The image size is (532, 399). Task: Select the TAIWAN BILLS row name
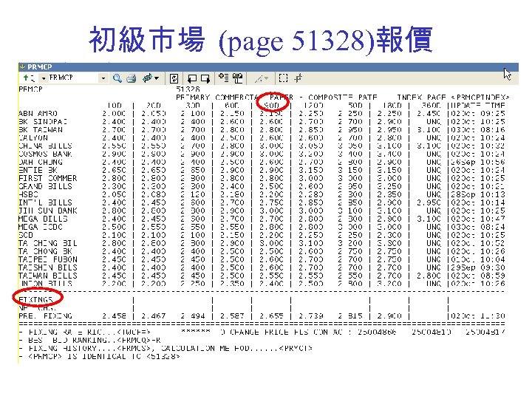tap(47, 276)
